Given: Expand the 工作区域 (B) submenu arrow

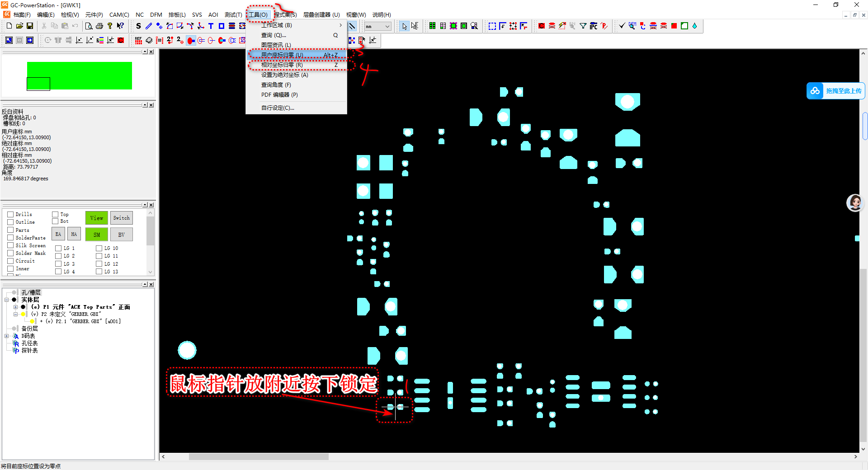Looking at the screenshot, I should pos(340,25).
